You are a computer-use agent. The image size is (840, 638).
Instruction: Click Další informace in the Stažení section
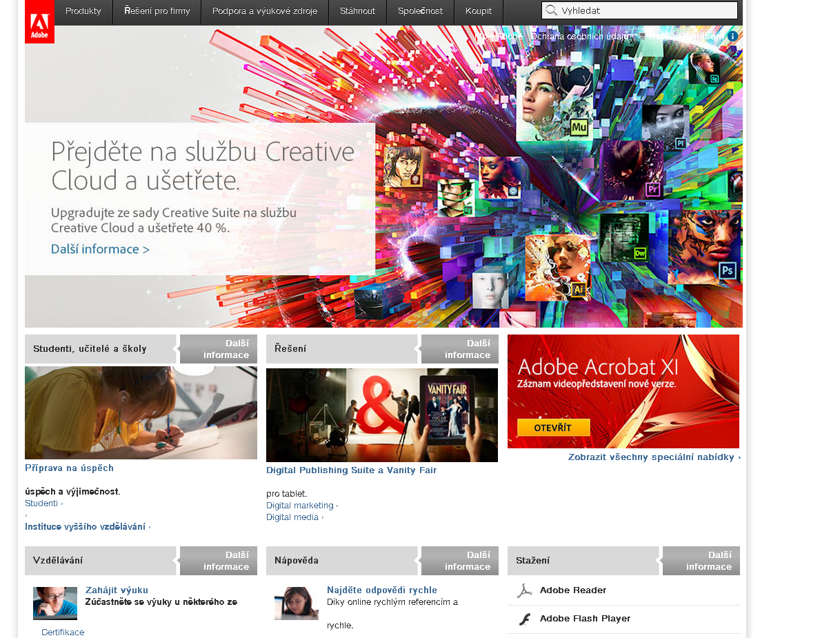701,561
